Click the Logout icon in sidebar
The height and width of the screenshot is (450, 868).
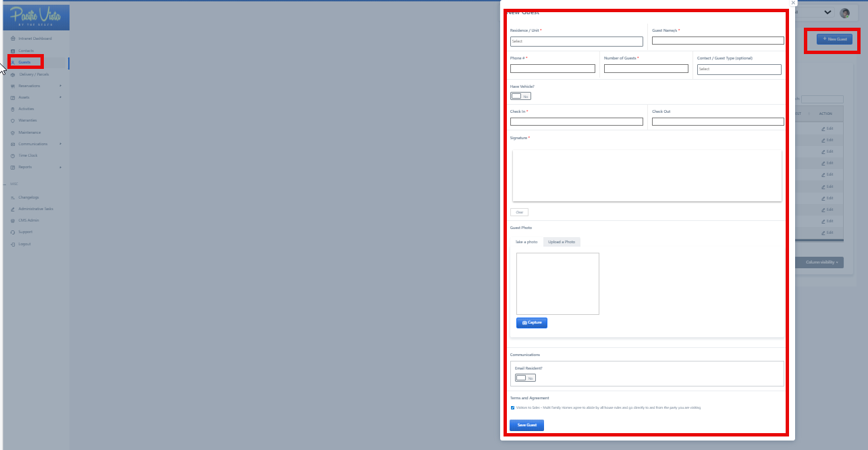click(13, 244)
